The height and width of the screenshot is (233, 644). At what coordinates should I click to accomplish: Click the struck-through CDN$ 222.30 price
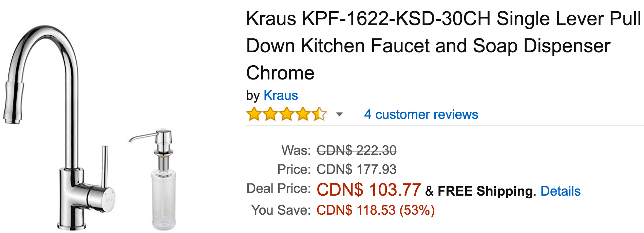pos(357,150)
